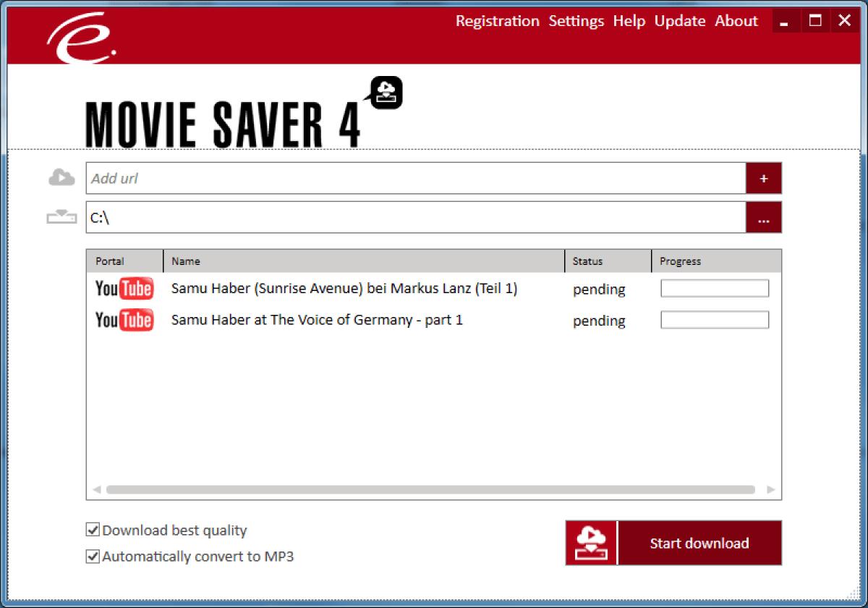
Task: Check for updates via the Update menu
Action: point(679,21)
